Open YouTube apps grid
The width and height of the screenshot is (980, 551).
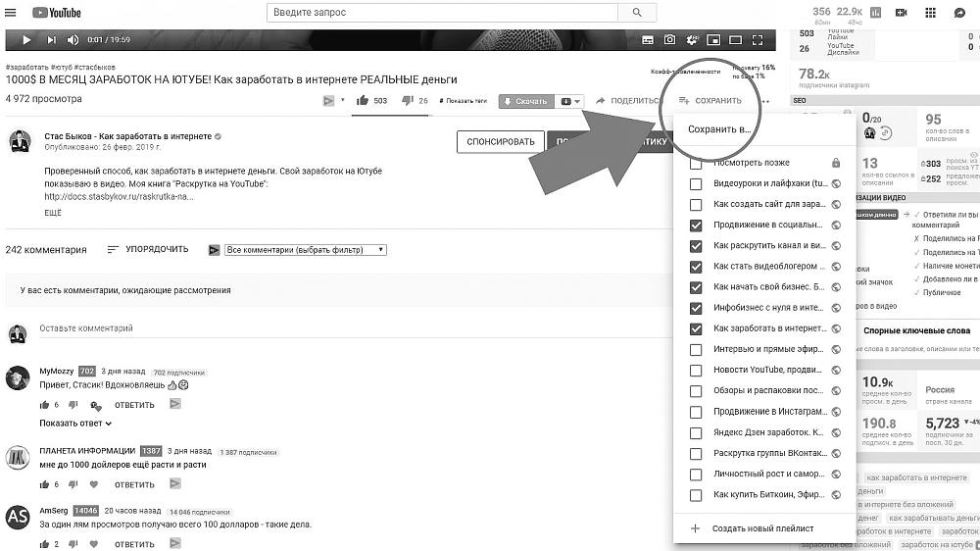point(931,13)
